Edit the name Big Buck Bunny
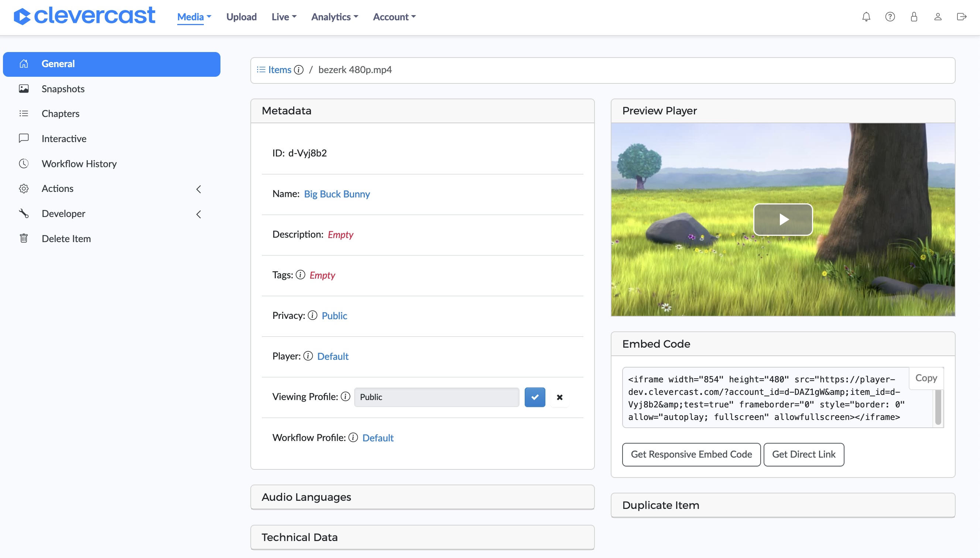 pyautogui.click(x=337, y=194)
